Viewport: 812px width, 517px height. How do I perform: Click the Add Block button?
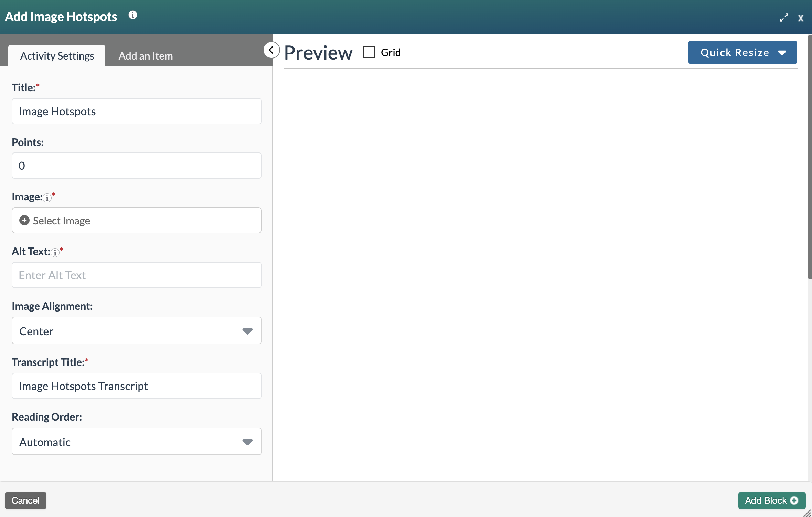pyautogui.click(x=772, y=500)
